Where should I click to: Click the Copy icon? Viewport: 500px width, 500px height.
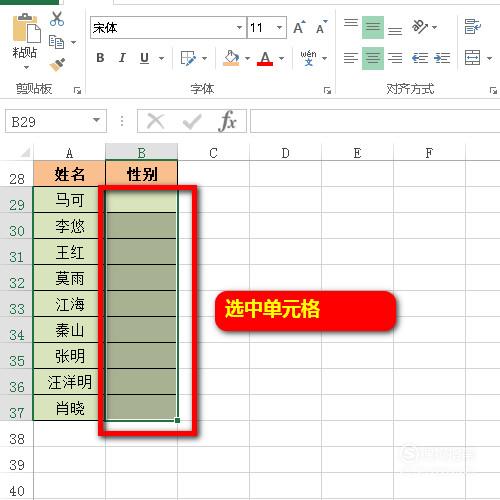(x=56, y=42)
